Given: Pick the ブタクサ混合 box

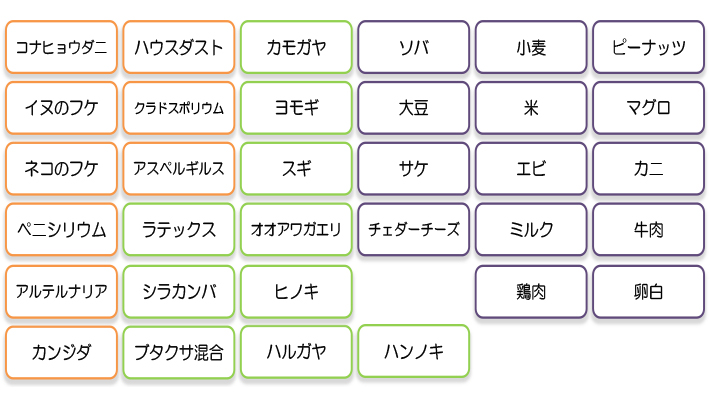Looking at the screenshot, I should [x=179, y=352].
